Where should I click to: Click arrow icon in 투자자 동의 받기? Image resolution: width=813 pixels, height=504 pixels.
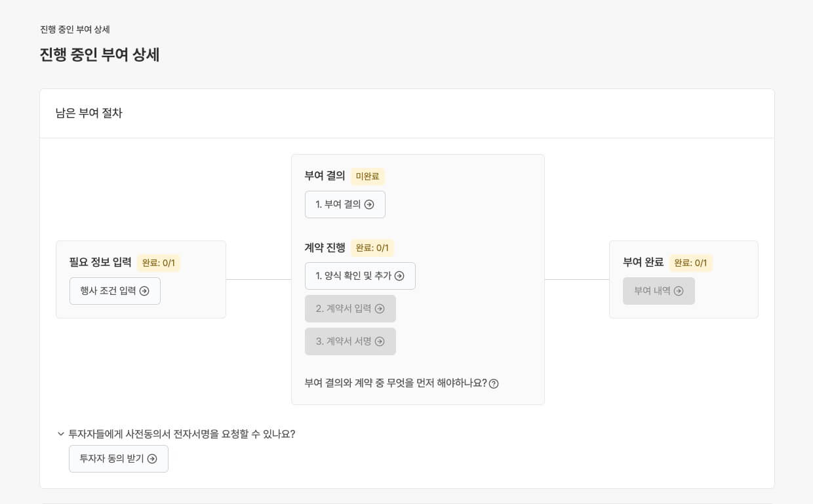tap(152, 459)
